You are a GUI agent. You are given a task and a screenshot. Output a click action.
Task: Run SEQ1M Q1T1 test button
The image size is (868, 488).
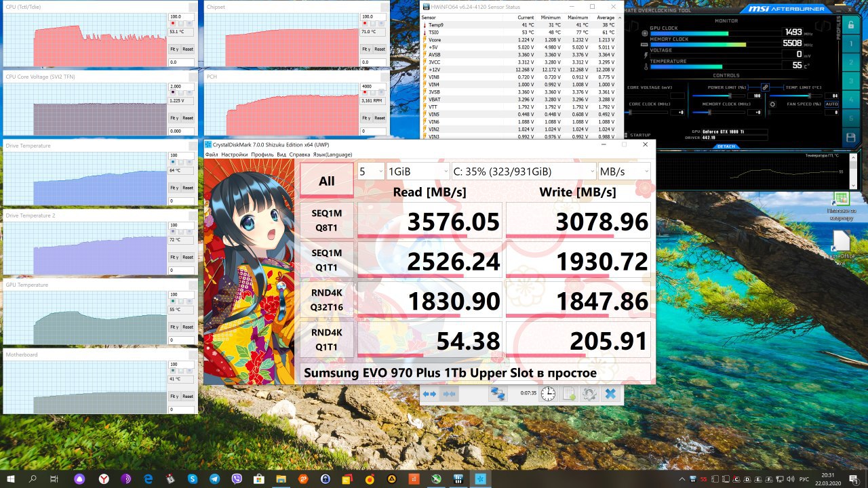tap(327, 260)
